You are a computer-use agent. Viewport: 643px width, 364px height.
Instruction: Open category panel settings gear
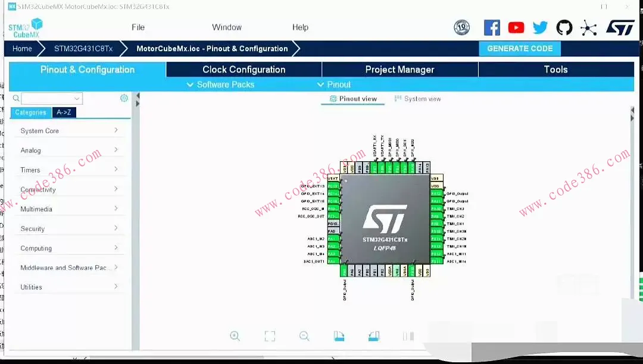click(x=124, y=98)
